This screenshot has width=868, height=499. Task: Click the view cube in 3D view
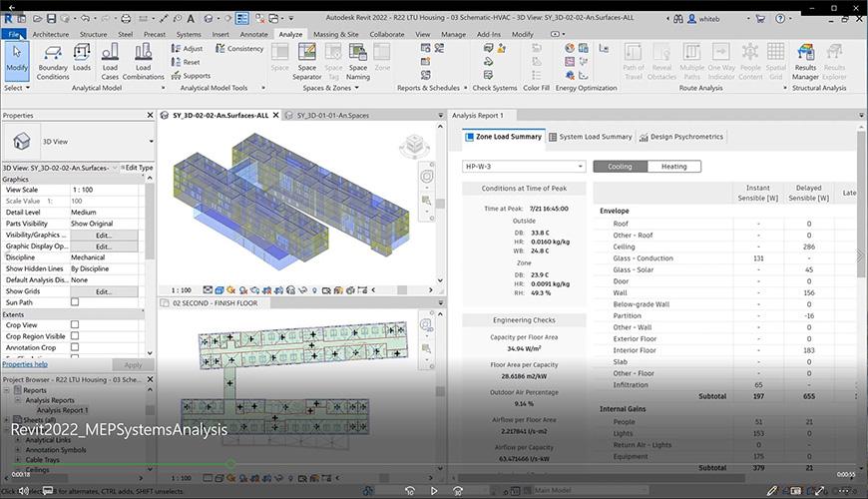pos(414,146)
